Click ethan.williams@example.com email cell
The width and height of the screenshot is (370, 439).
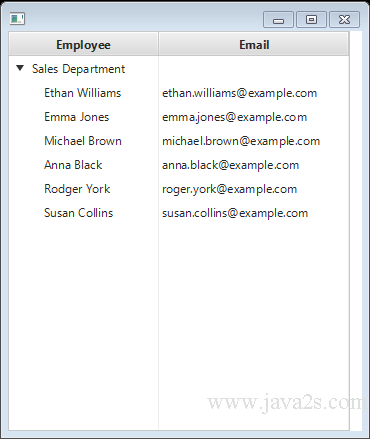(254, 93)
